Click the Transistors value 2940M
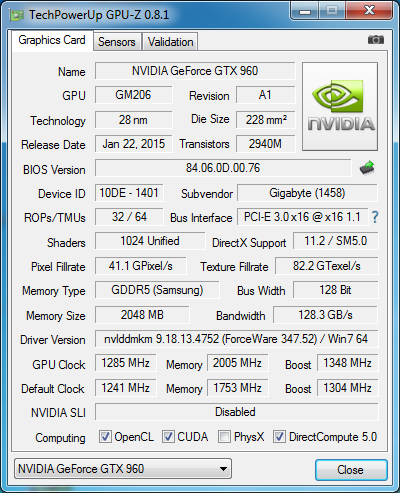Viewport: 400px width, 493px height. [266, 144]
